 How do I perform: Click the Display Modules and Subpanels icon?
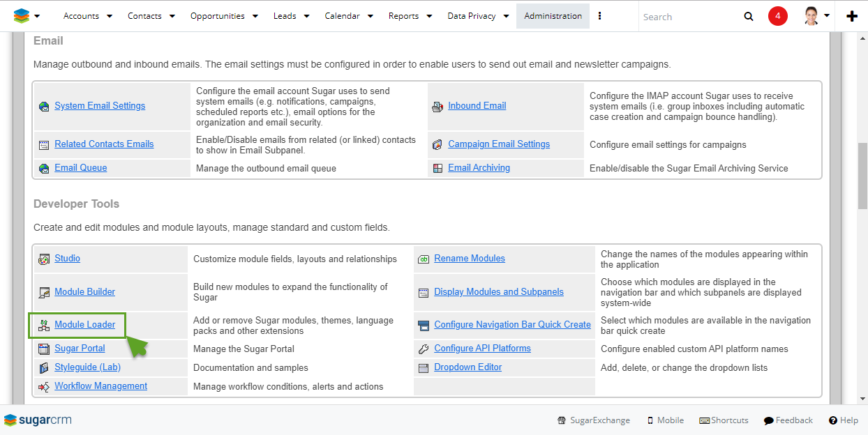click(x=424, y=293)
